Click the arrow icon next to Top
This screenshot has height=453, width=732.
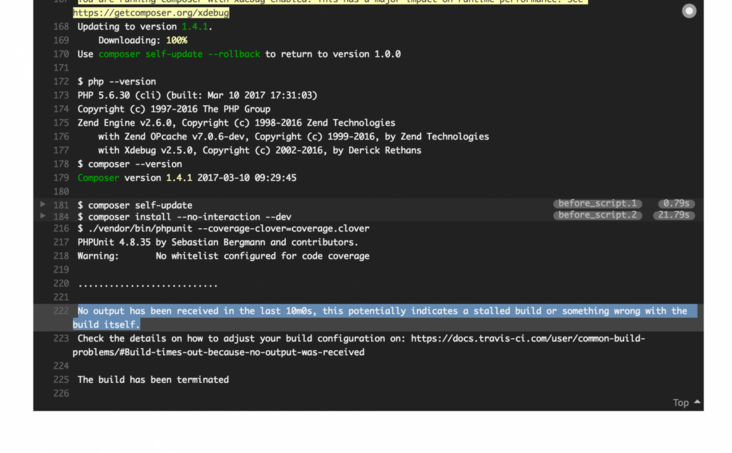click(697, 402)
